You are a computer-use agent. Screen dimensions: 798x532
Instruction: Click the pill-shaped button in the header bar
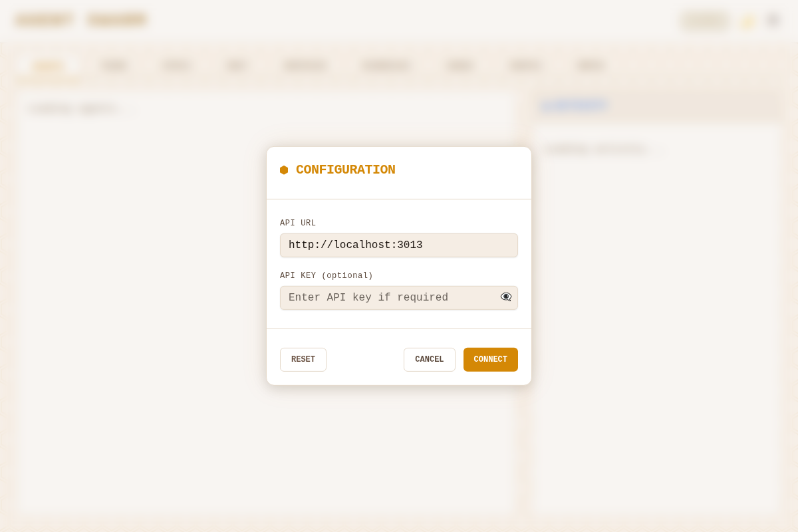coord(704,21)
